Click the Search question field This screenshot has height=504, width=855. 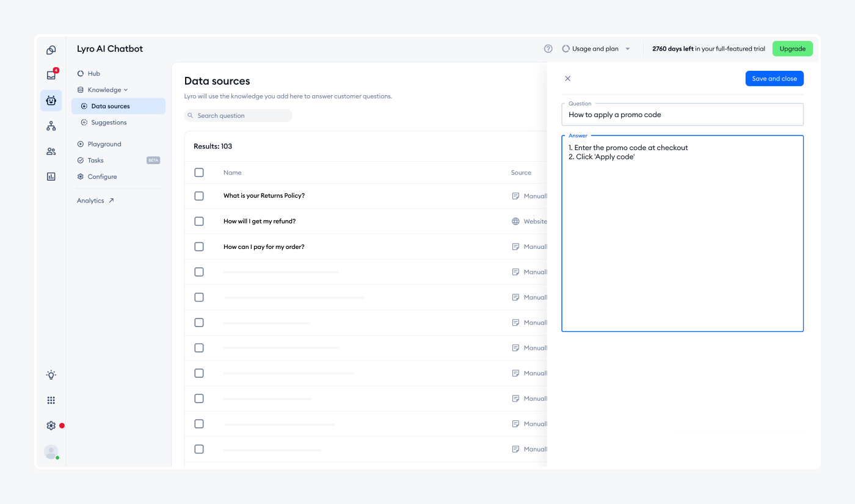(x=238, y=116)
